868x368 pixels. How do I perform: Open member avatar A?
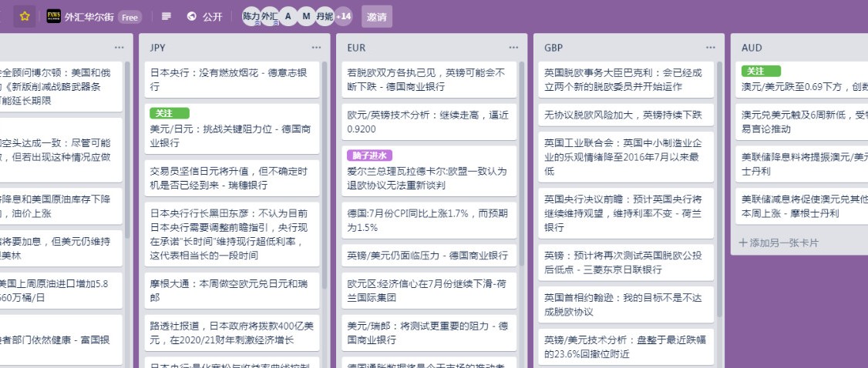[288, 17]
